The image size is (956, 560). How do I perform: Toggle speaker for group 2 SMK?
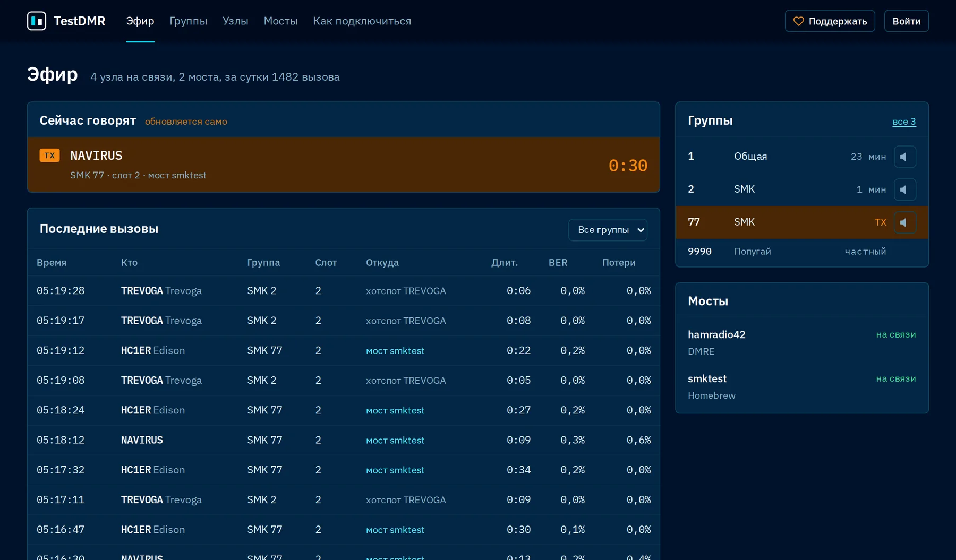tap(904, 189)
